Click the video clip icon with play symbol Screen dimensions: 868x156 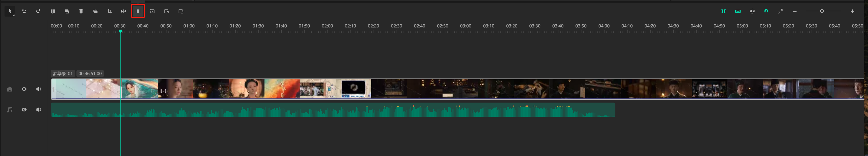152,11
